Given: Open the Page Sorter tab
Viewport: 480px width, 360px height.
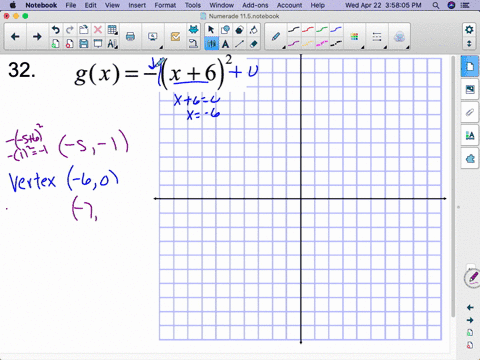Looking at the screenshot, I should click(x=470, y=67).
